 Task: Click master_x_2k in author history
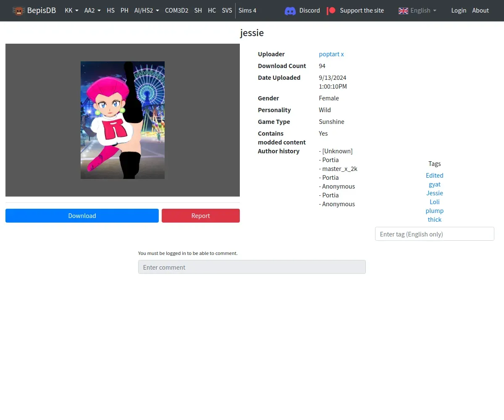click(x=340, y=169)
